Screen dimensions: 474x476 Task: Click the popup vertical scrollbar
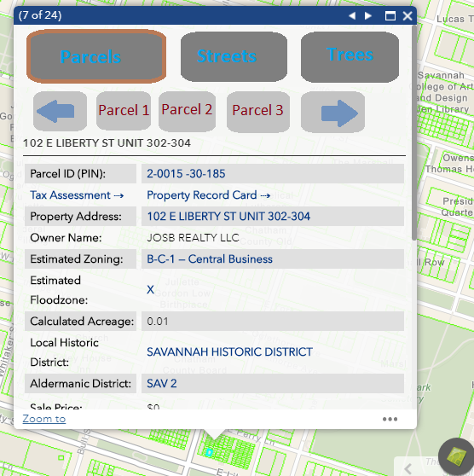pos(414,133)
